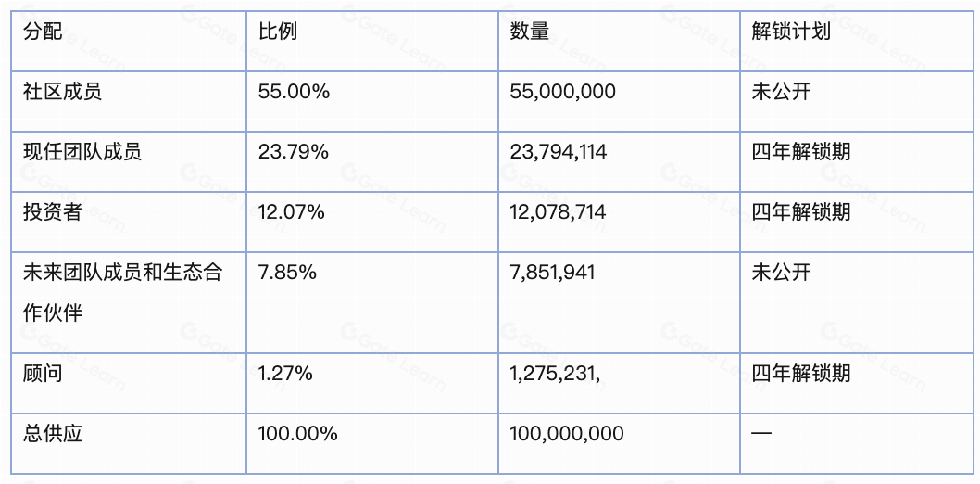Image resolution: width=980 pixels, height=484 pixels.
Task: Select the 1,275,231 quantity cell
Action: pyautogui.click(x=619, y=383)
